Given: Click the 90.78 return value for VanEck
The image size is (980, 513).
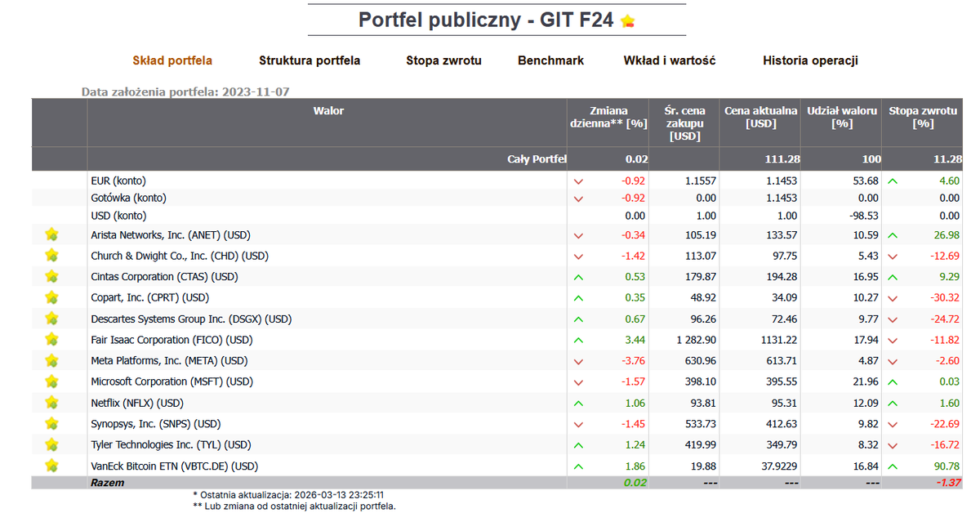Looking at the screenshot, I should click(x=947, y=466).
